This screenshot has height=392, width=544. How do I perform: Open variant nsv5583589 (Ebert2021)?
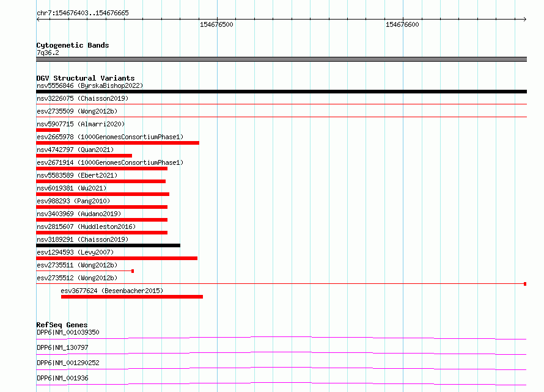point(77,175)
